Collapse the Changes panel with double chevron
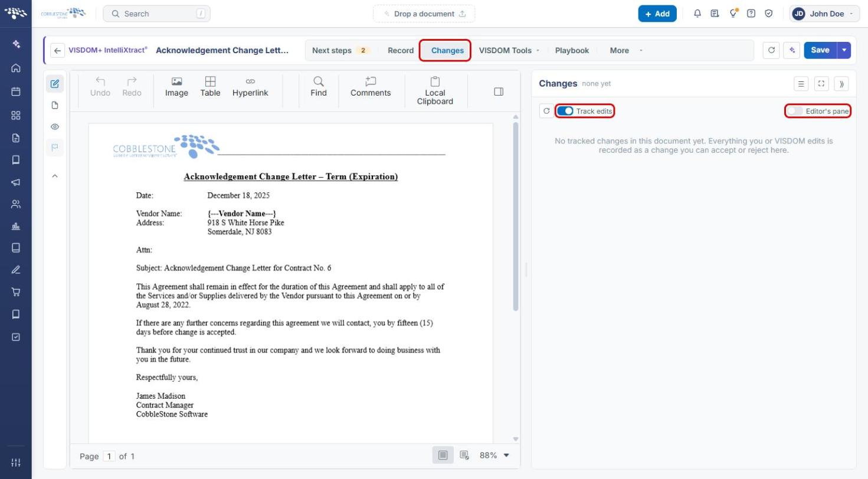This screenshot has width=868, height=479. click(841, 84)
